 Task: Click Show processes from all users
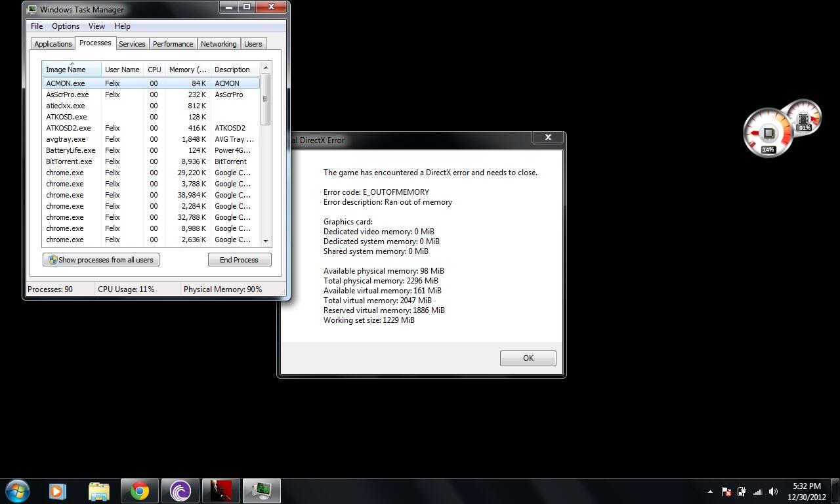coord(101,260)
